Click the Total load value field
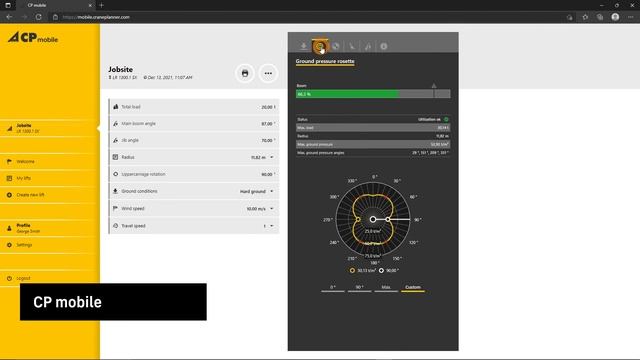 coord(268,107)
